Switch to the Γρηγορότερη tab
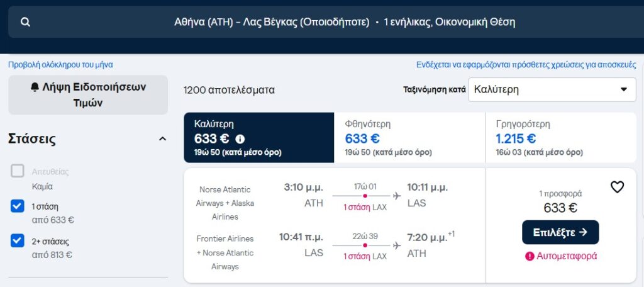The image size is (644, 287). pos(560,138)
